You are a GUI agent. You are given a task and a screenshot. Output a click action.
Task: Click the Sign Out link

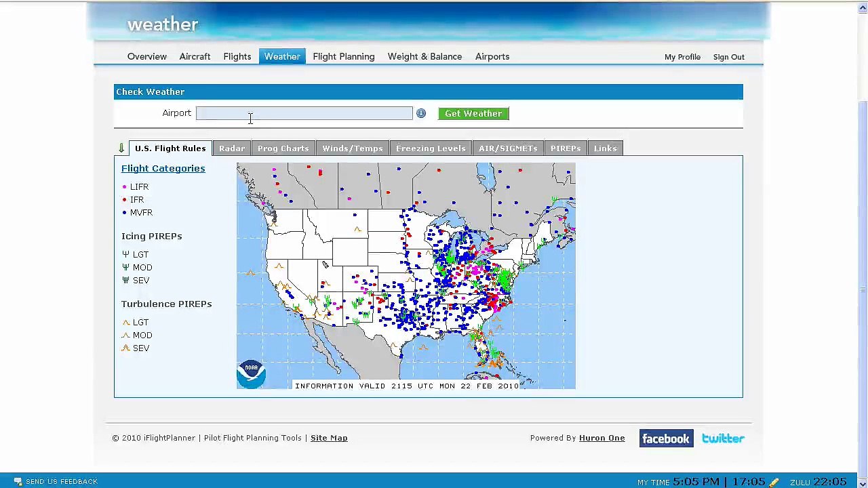coord(728,57)
